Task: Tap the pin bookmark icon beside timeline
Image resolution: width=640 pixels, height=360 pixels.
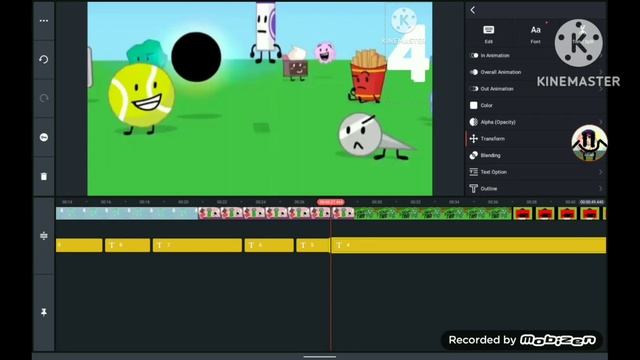Action: [44, 312]
